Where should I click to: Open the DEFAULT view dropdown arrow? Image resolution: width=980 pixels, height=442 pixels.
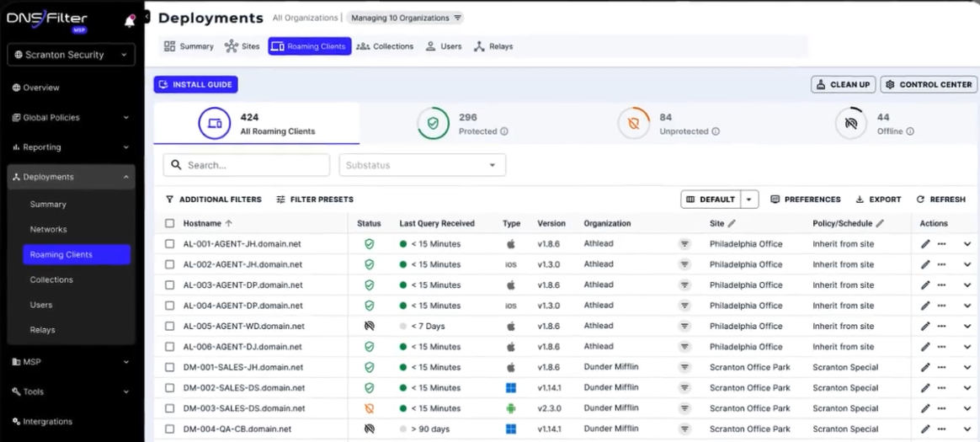tap(749, 200)
